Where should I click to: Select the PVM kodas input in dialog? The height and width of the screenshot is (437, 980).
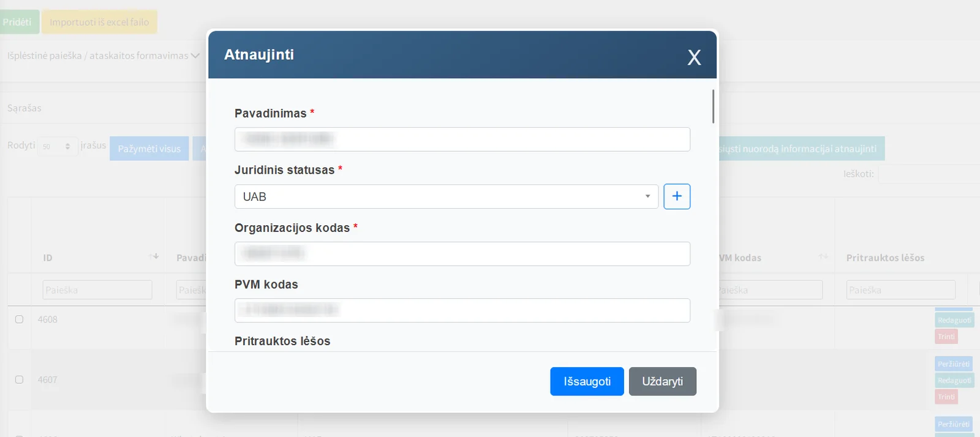(x=462, y=310)
